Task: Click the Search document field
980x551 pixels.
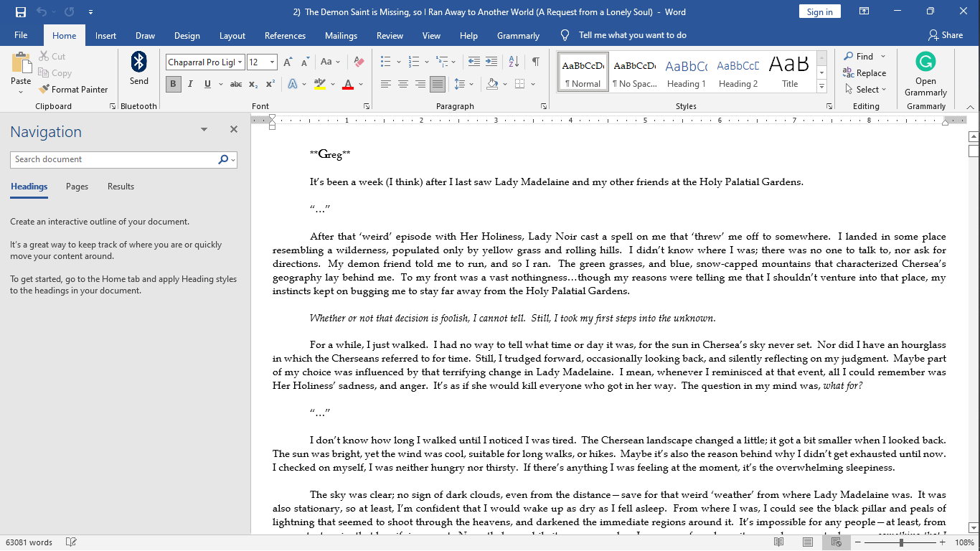Action: [115, 159]
